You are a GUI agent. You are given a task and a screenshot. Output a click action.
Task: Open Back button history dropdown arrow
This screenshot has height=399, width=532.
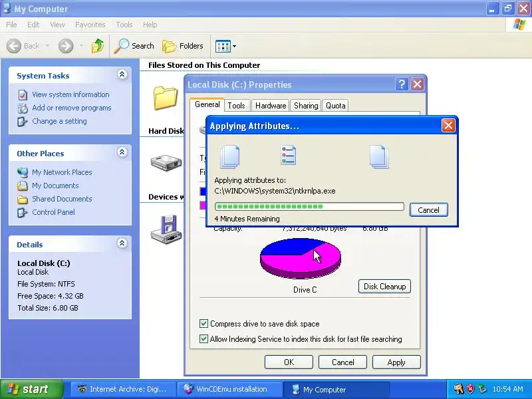[47, 46]
